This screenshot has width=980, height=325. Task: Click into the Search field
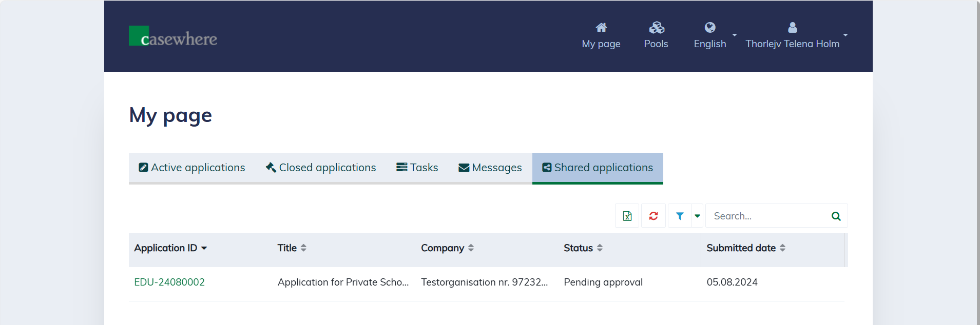[x=767, y=216]
